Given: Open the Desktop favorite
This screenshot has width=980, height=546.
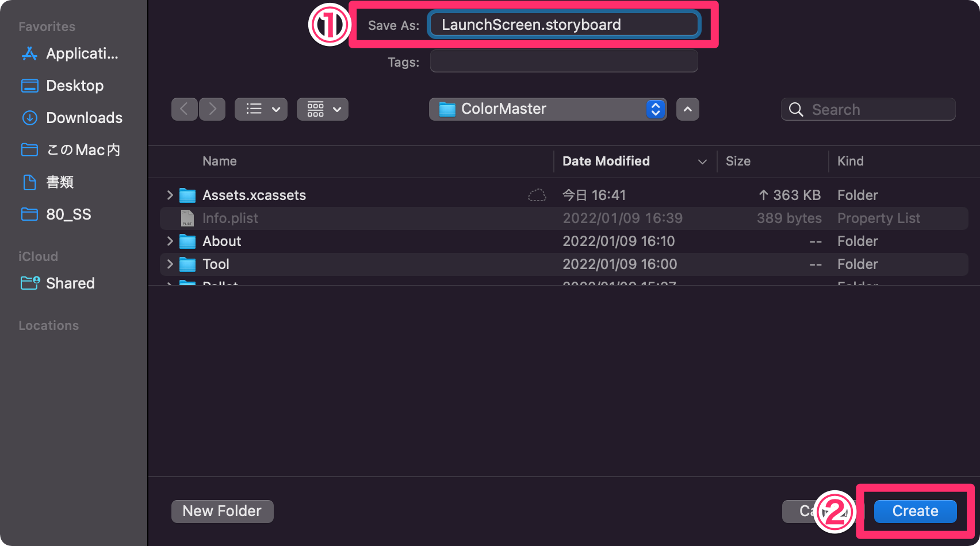Looking at the screenshot, I should tap(72, 86).
